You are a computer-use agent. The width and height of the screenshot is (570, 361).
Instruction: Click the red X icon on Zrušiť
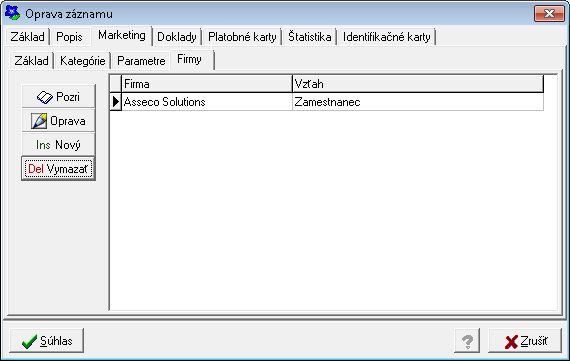pyautogui.click(x=511, y=342)
